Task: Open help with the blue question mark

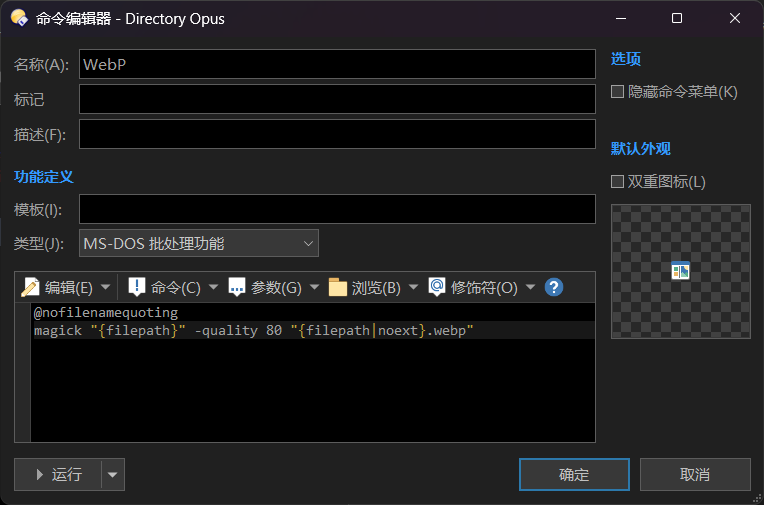Action: [554, 288]
